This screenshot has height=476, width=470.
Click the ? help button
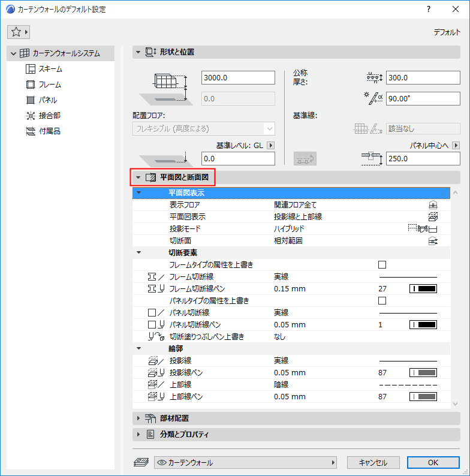point(429,9)
